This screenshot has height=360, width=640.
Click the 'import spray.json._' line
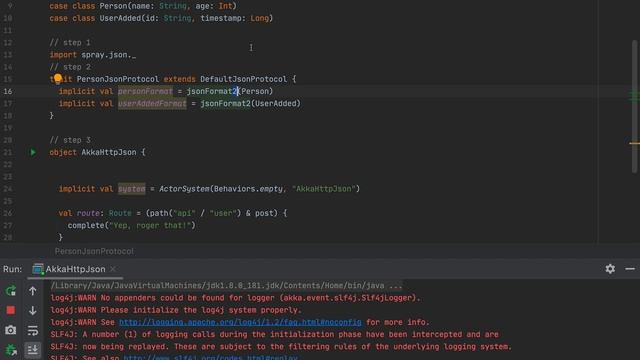tap(93, 55)
